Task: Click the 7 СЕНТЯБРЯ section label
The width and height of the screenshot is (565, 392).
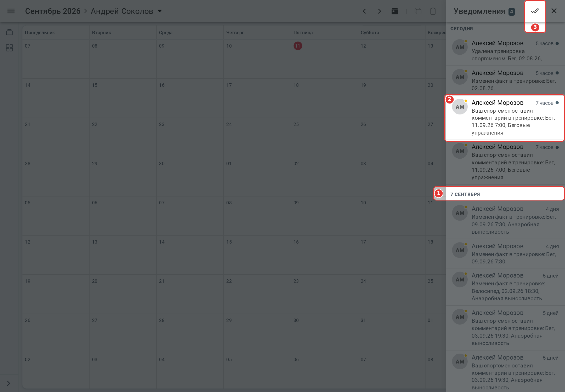Action: coord(465,194)
